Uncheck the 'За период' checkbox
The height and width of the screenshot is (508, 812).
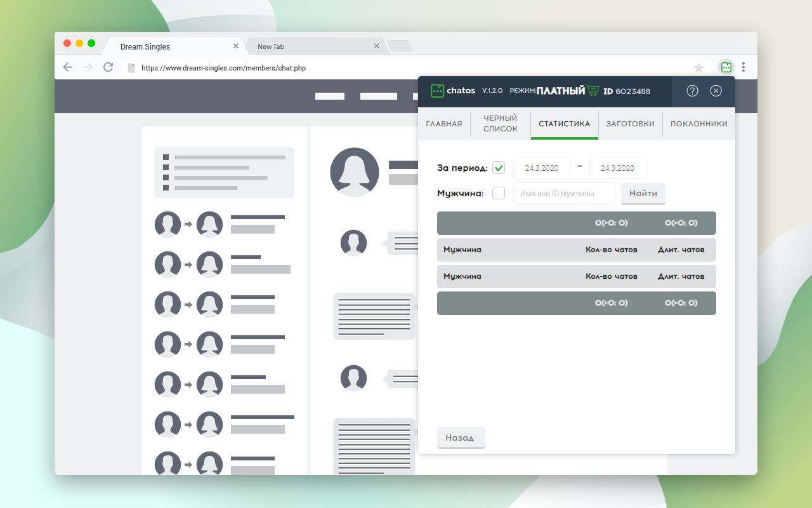(499, 168)
